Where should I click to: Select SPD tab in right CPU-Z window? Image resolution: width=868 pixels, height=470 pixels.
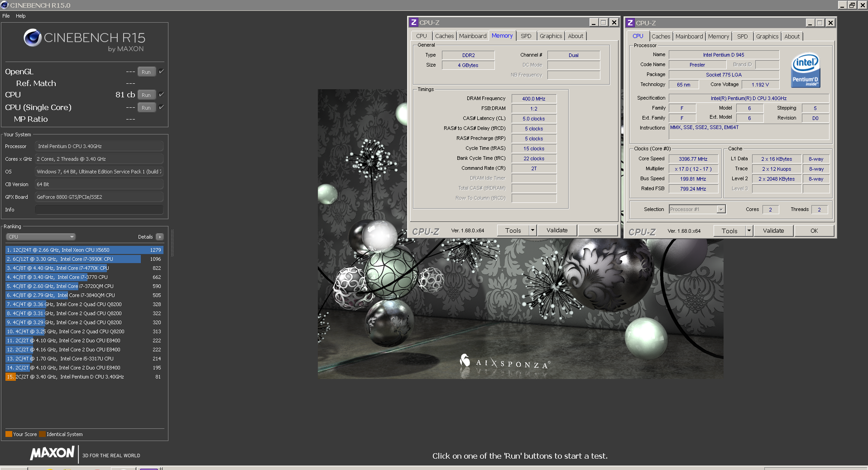(742, 36)
